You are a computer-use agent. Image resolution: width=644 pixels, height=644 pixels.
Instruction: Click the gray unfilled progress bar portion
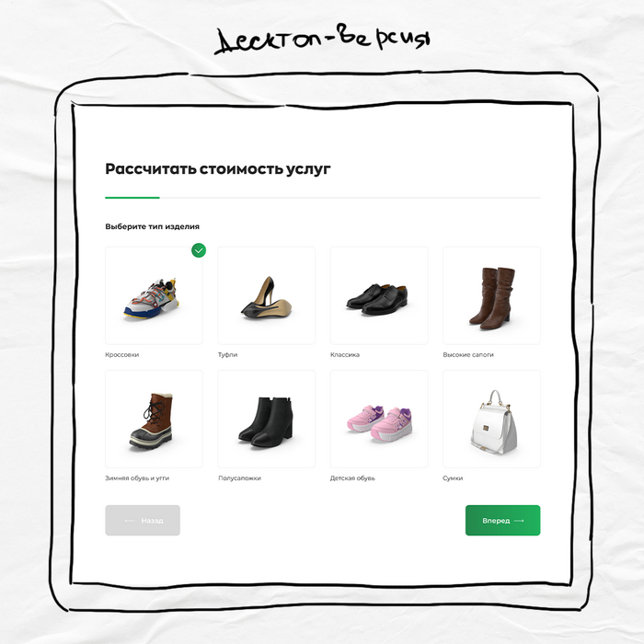[x=350, y=198]
